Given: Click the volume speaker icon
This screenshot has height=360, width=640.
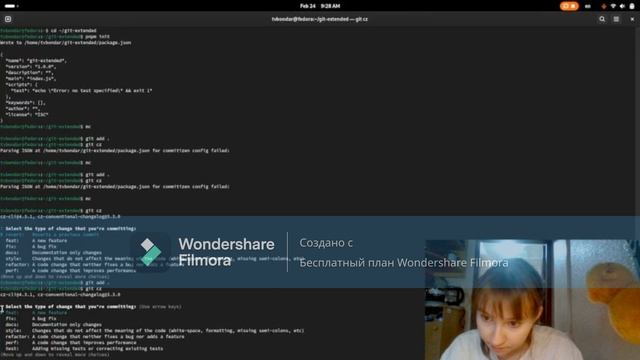Looking at the screenshot, I should [x=622, y=6].
